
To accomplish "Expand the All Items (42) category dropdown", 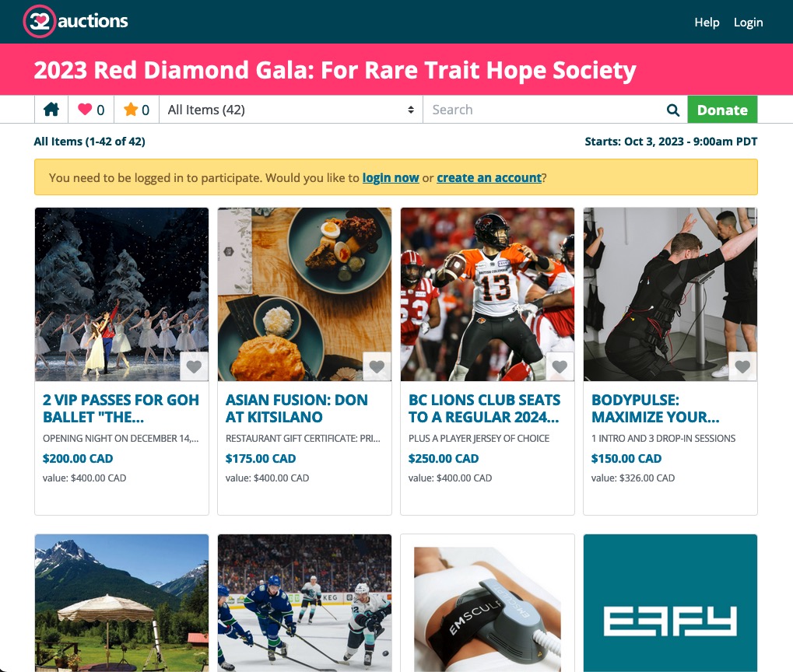I will click(291, 110).
